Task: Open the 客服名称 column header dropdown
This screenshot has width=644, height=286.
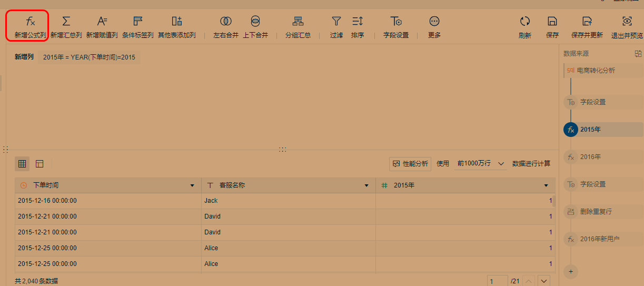Action: coord(366,185)
